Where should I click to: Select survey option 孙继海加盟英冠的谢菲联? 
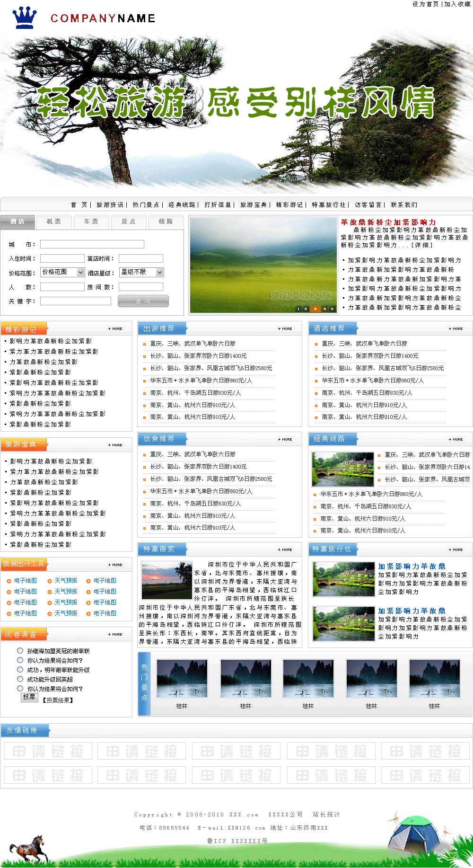click(20, 651)
